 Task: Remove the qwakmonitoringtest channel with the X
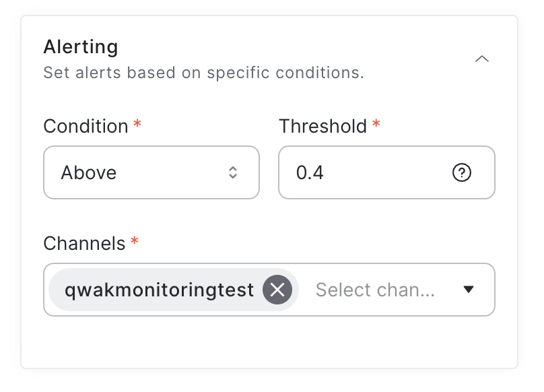tap(277, 290)
